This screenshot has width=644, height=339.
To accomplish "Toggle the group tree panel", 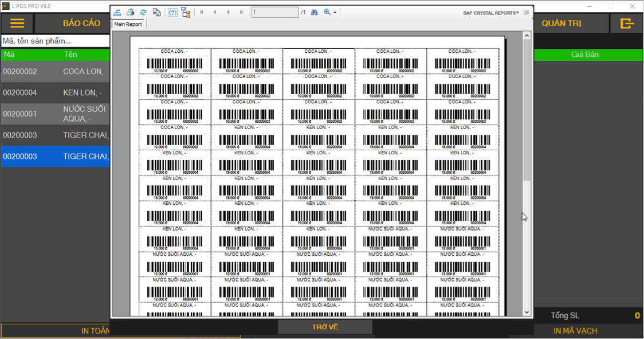I will (186, 12).
